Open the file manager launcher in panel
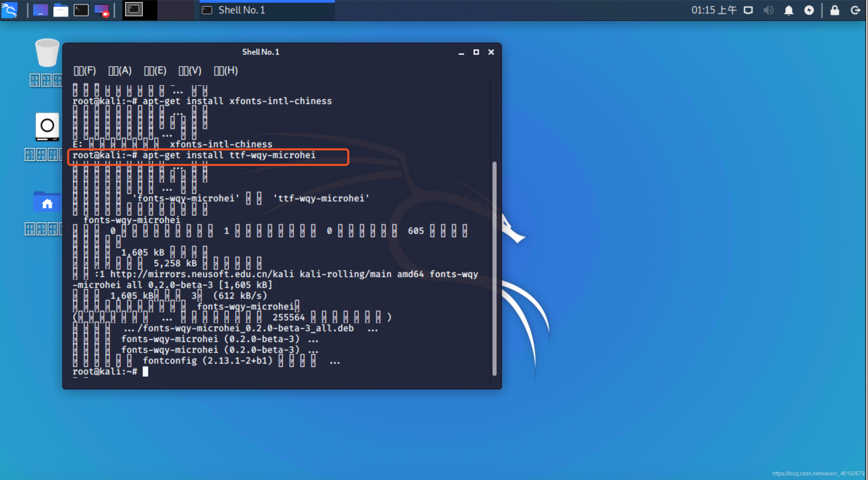The image size is (868, 480). click(x=61, y=10)
